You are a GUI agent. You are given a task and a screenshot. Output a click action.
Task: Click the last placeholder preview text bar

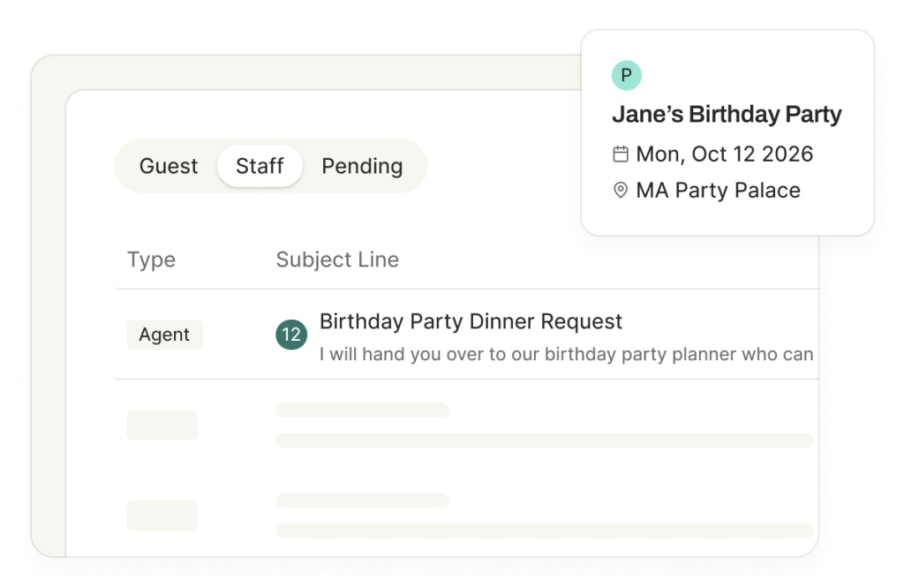click(544, 531)
